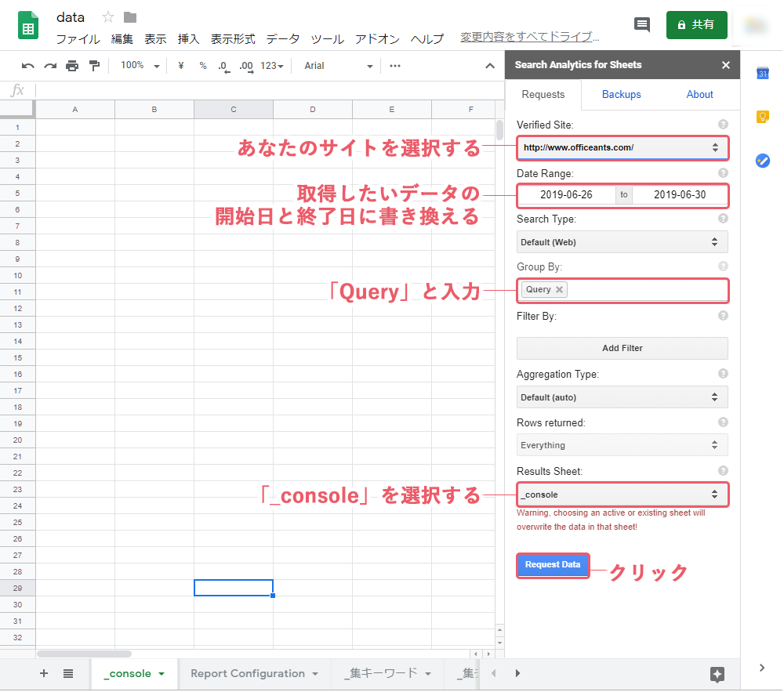Hide the side panel chevron arrow

pyautogui.click(x=761, y=668)
